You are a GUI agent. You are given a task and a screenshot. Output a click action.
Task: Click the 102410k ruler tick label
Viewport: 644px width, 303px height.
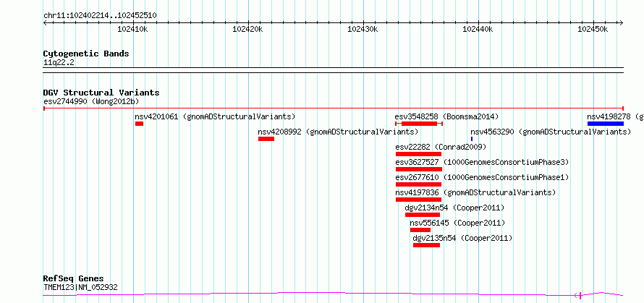point(132,29)
